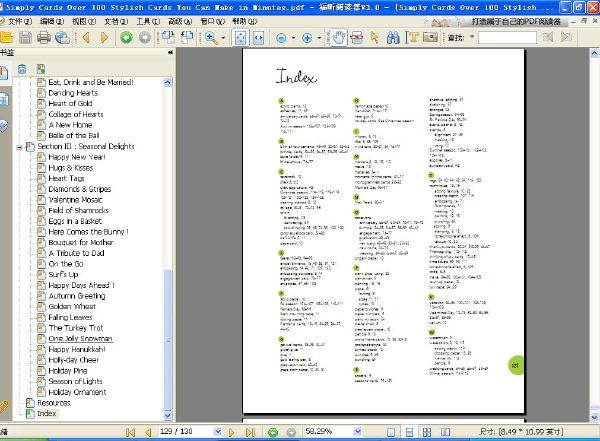
Task: Switch to continuous facing pages layout
Action: (427, 432)
